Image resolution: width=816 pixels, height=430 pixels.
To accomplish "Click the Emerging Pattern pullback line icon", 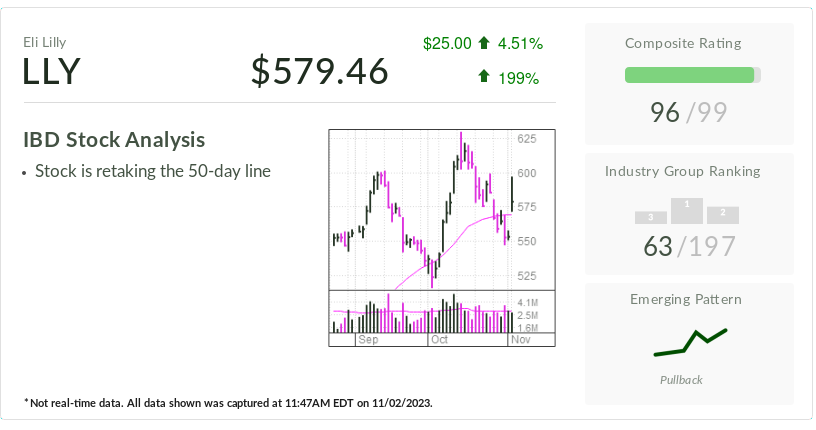I will coord(690,342).
